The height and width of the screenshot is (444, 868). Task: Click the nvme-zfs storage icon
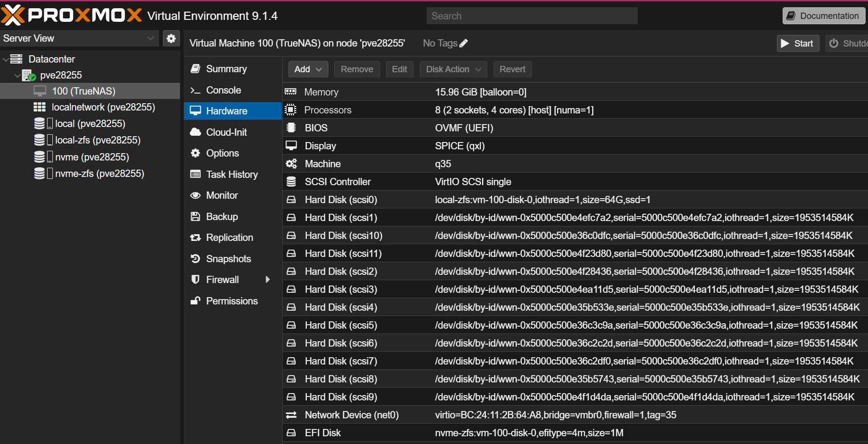click(40, 174)
